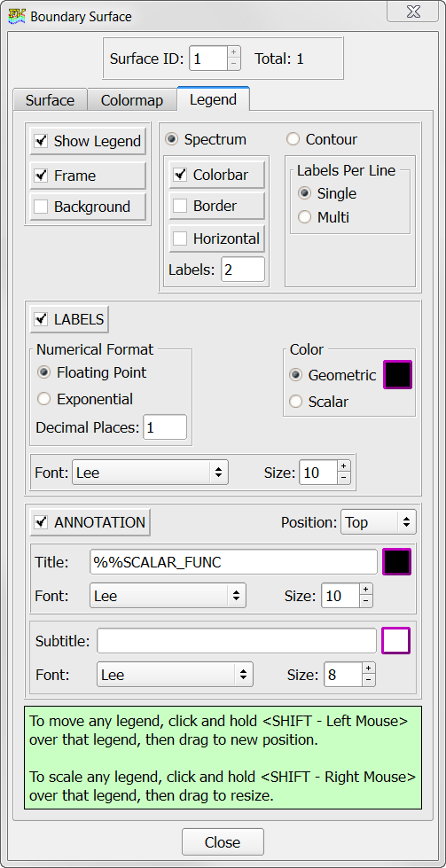Image resolution: width=446 pixels, height=868 pixels.
Task: Increment the Surface ID stepper
Action: [x=233, y=52]
